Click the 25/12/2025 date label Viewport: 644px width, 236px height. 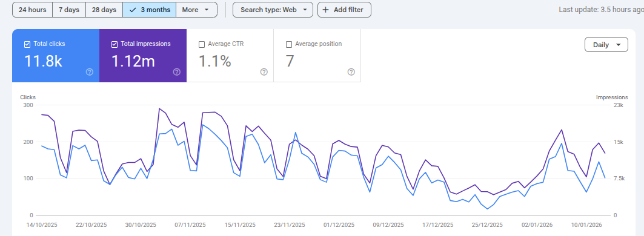[x=488, y=225]
